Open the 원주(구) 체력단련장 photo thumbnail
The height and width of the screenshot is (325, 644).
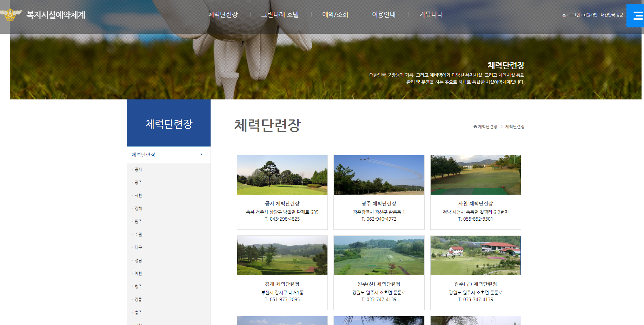(x=476, y=255)
